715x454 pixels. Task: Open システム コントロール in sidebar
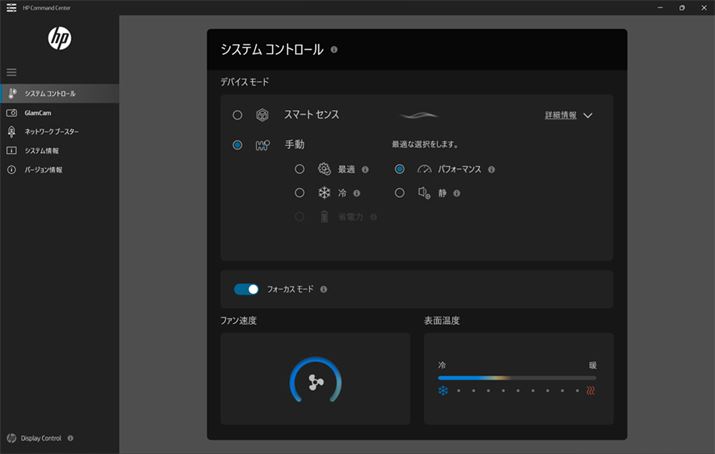pyautogui.click(x=60, y=93)
